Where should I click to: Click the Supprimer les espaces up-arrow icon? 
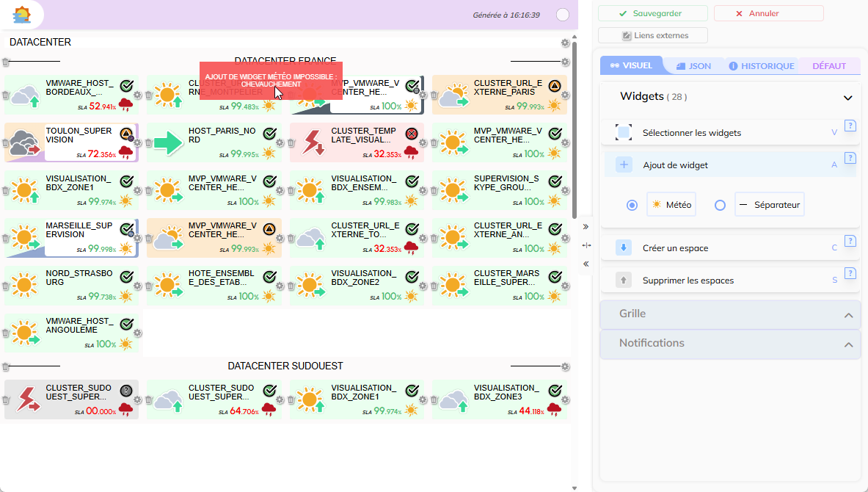click(624, 281)
